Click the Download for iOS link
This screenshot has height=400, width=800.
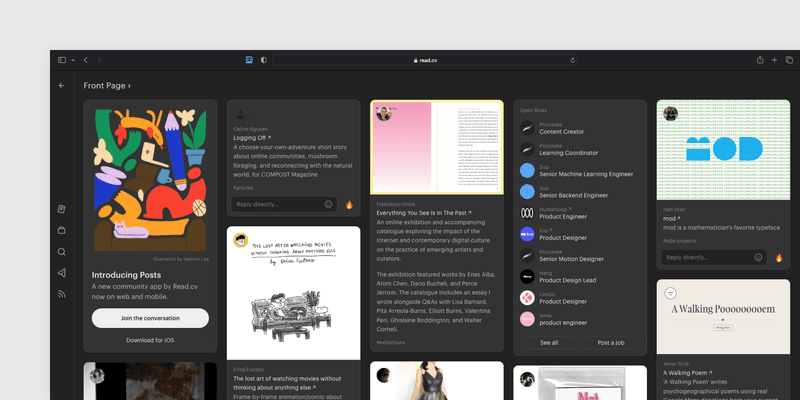(x=150, y=340)
